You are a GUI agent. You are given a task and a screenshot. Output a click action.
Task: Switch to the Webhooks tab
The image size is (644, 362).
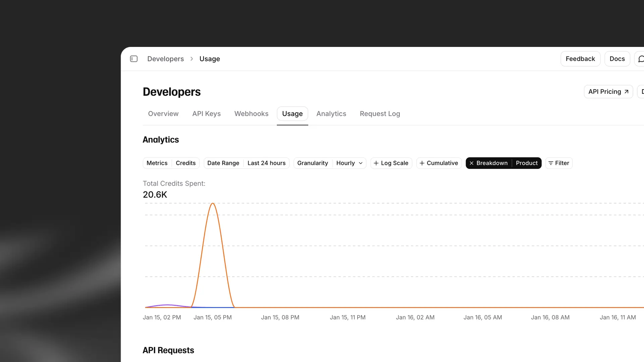pyautogui.click(x=251, y=114)
